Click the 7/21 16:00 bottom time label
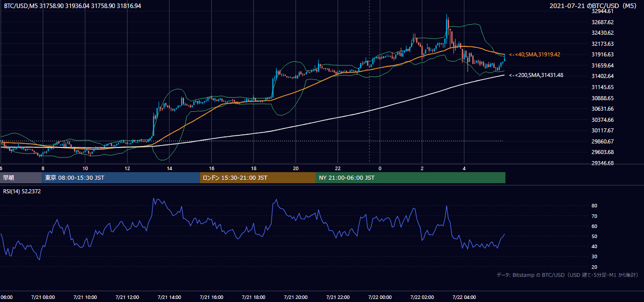 coord(212,297)
